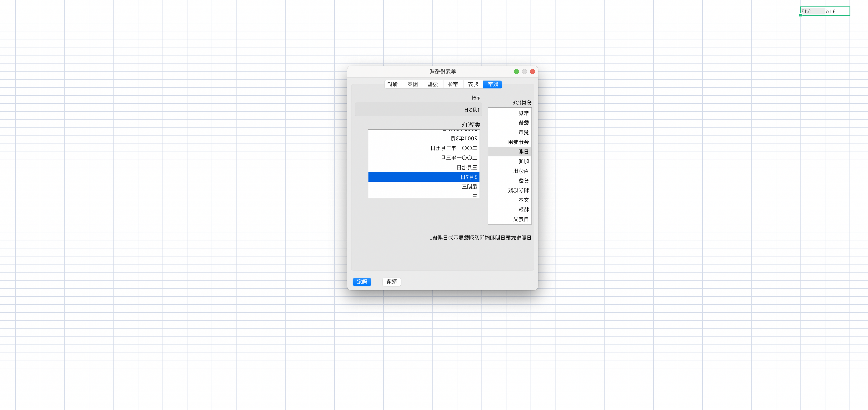868x410 pixels.
Task: Select the 文本 category
Action: click(x=510, y=200)
